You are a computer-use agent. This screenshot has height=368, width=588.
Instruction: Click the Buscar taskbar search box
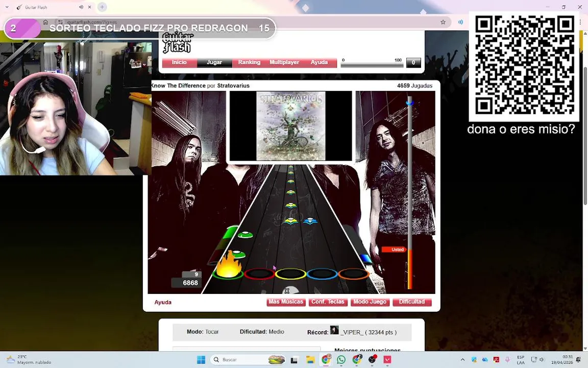(249, 360)
